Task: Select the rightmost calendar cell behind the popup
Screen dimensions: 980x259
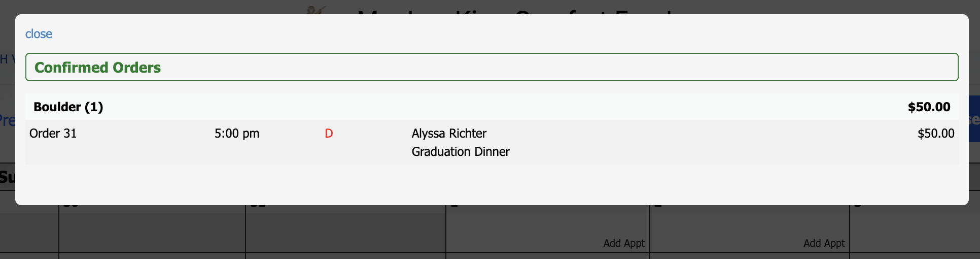Action: click(x=915, y=229)
